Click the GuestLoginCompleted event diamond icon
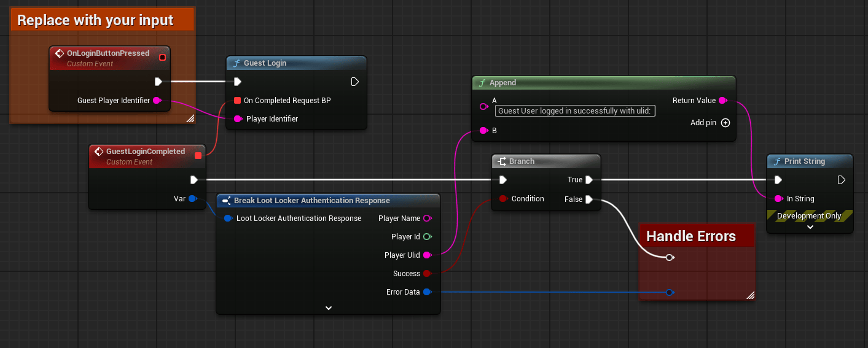Screen dimensions: 868x348 coord(98,152)
